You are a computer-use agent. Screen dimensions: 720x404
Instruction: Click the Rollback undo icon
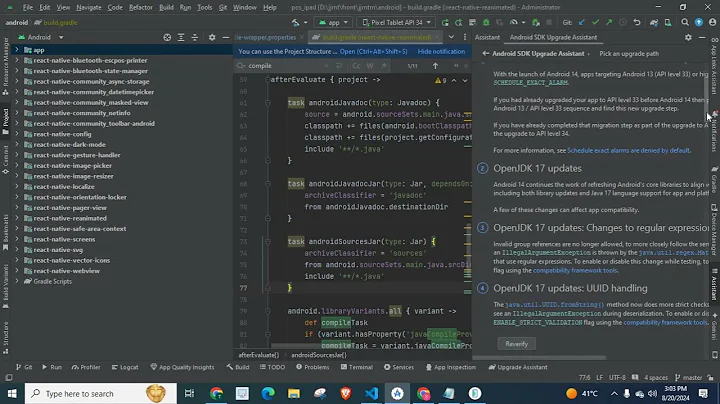(x=637, y=22)
